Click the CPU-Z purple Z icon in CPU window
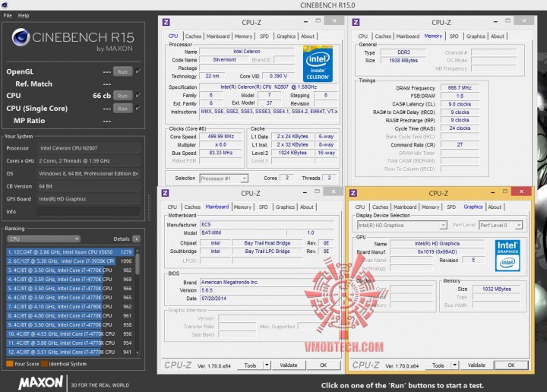 click(166, 22)
